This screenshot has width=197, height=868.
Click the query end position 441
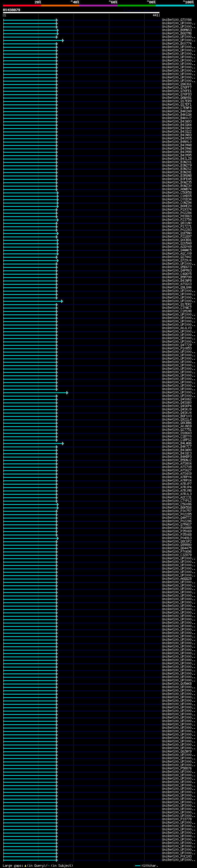(155, 15)
